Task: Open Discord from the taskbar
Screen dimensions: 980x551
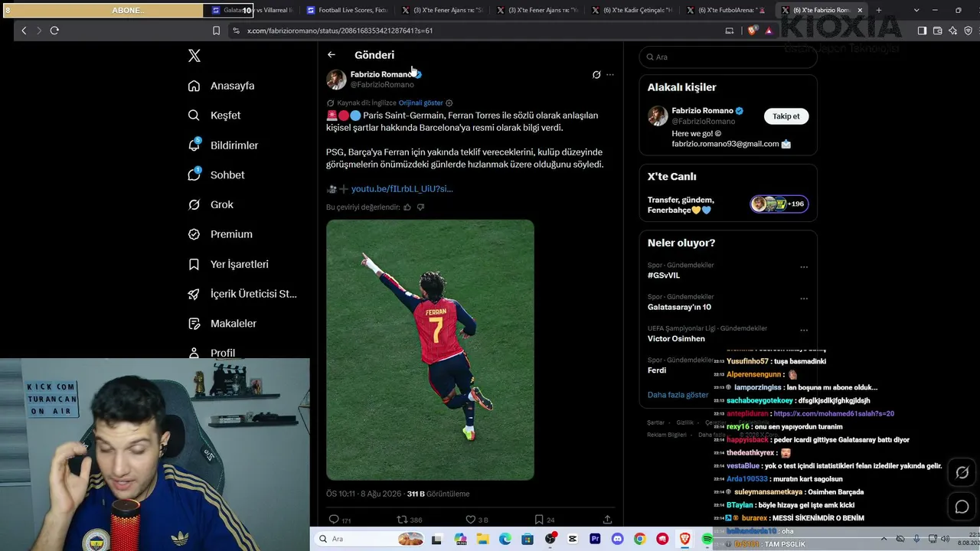Action: tap(617, 540)
